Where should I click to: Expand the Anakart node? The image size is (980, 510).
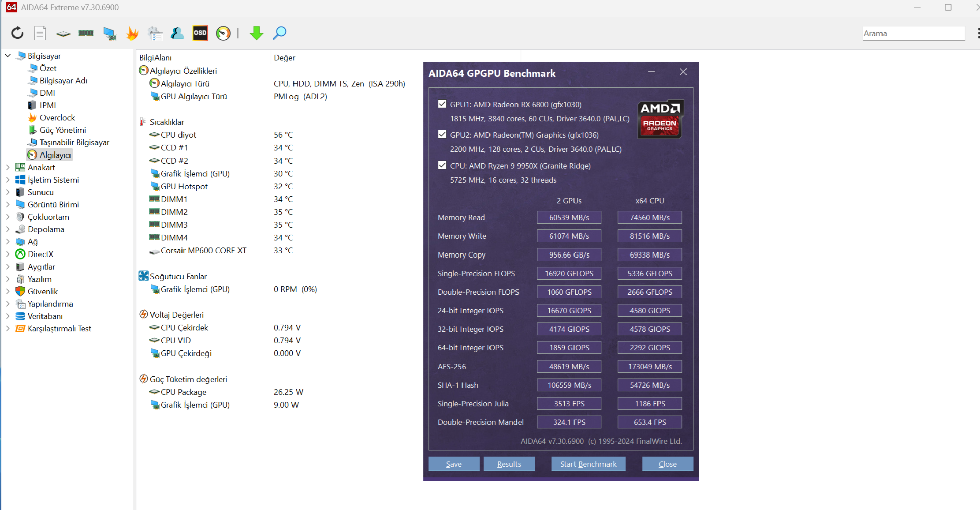[7, 167]
